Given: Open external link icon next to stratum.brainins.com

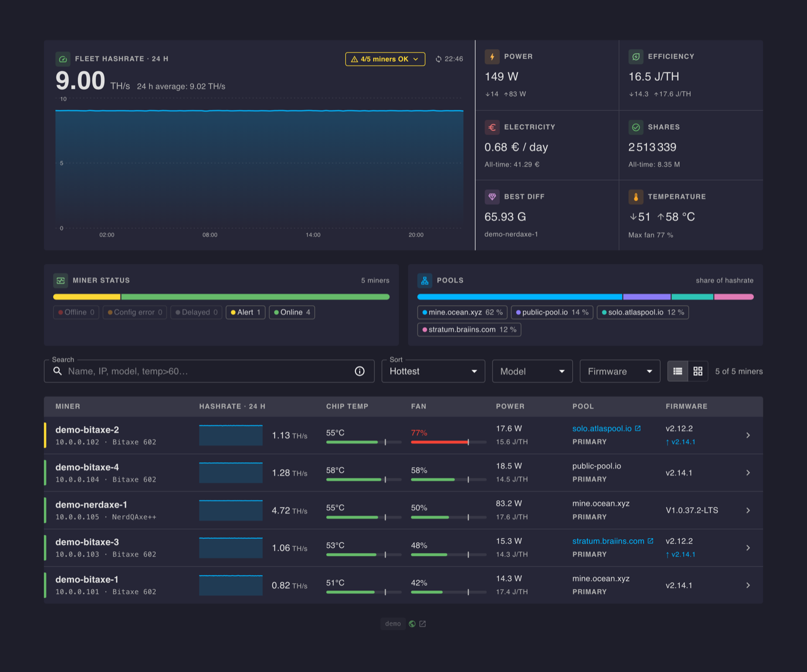Looking at the screenshot, I should pos(650,541).
